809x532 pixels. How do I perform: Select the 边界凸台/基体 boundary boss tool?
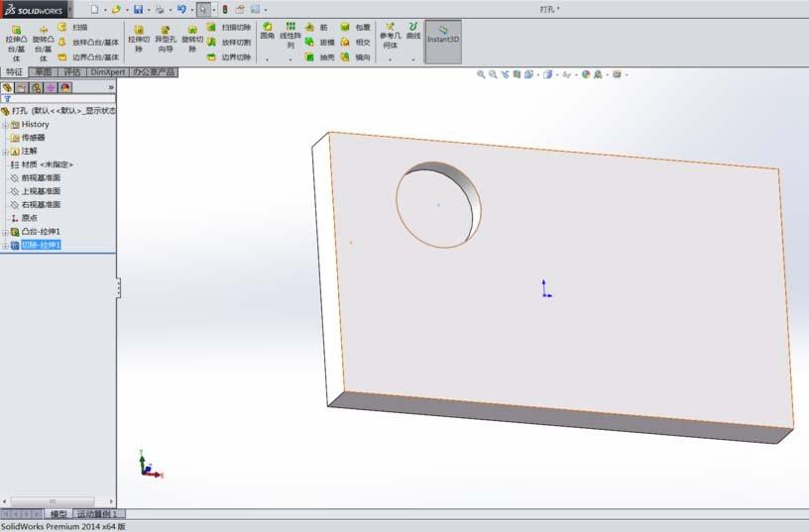(x=88, y=56)
